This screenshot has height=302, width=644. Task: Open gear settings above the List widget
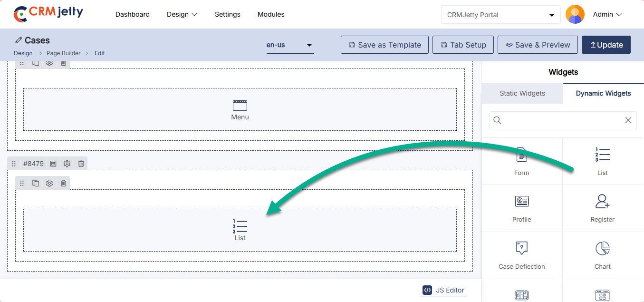(49, 183)
